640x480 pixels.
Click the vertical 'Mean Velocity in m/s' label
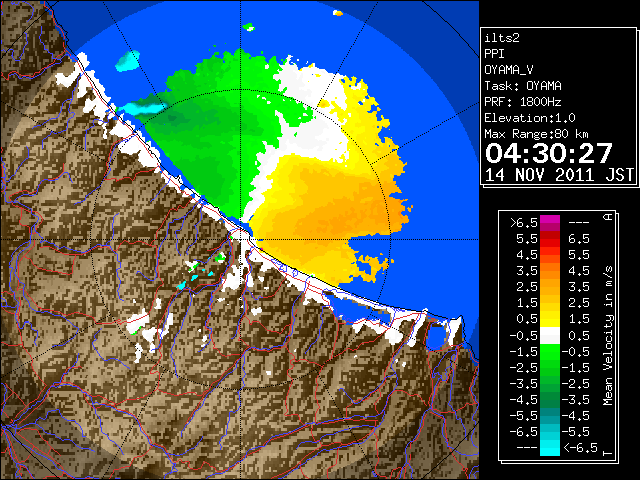(x=608, y=336)
